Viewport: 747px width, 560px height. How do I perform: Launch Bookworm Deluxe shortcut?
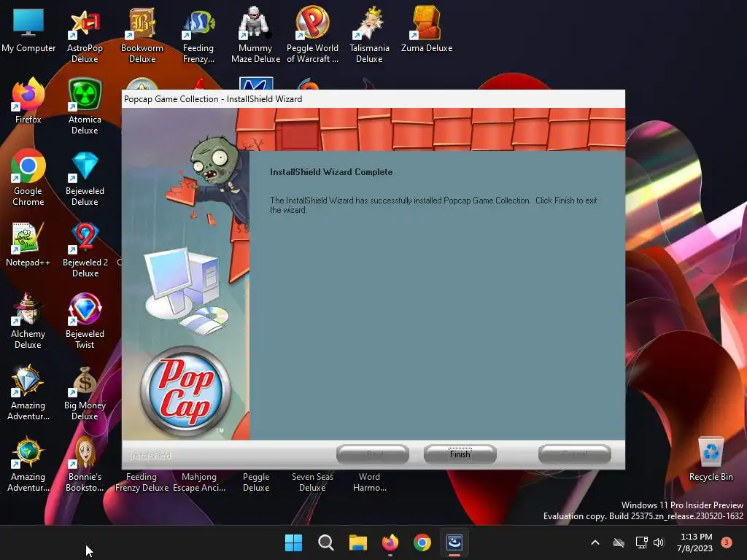pos(142,36)
